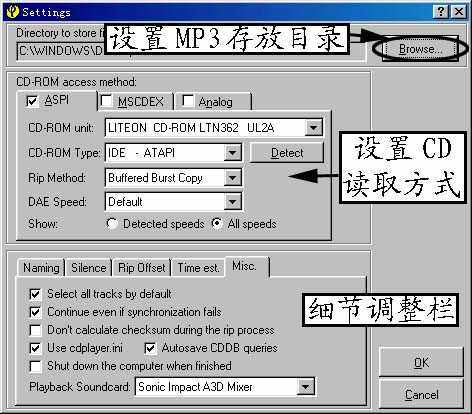The image size is (472, 414).
Task: Open the Rip Offset tab
Action: (142, 268)
